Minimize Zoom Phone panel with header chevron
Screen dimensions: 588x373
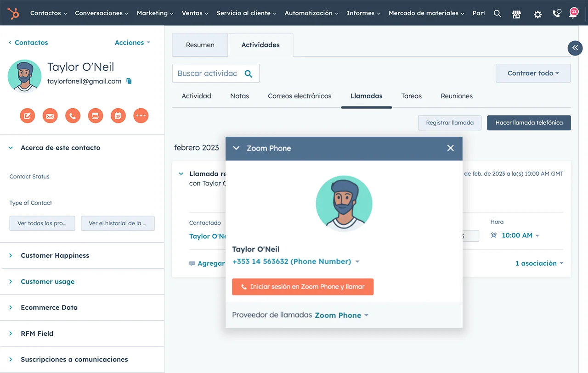coord(236,148)
